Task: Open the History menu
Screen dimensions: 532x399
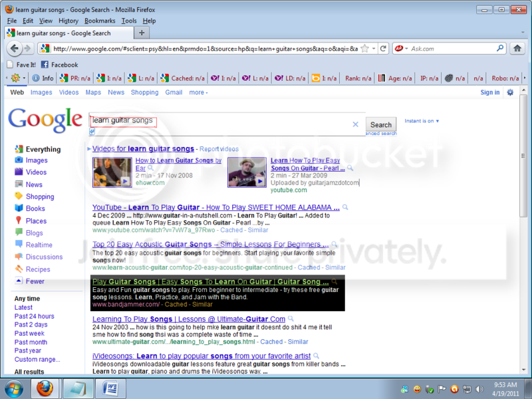Action: pyautogui.click(x=68, y=21)
